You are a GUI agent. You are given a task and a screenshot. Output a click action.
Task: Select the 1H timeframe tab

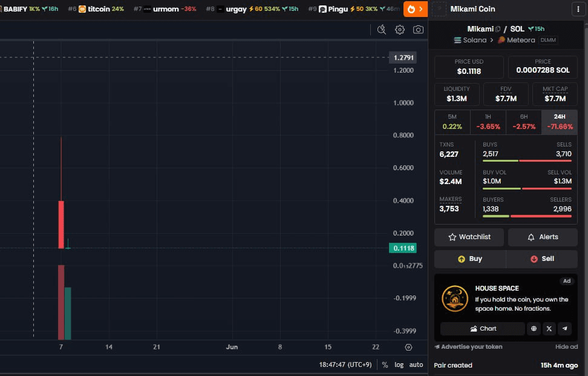coord(488,122)
